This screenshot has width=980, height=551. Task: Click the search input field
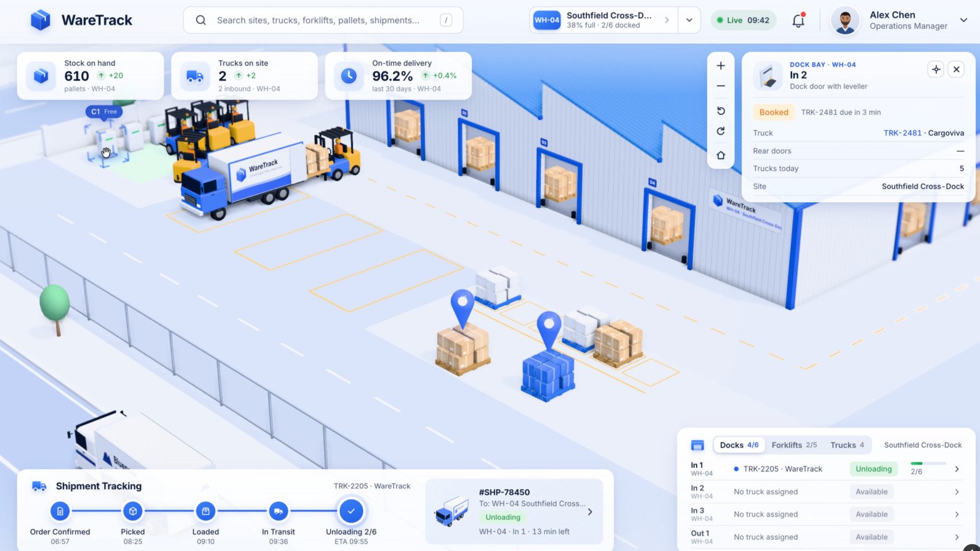point(323,20)
